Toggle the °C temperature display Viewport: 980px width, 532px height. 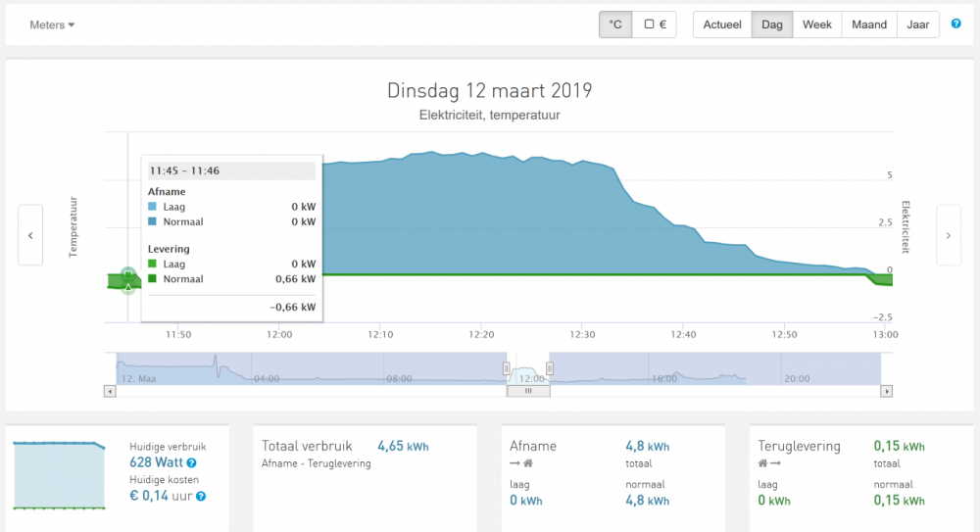615,24
